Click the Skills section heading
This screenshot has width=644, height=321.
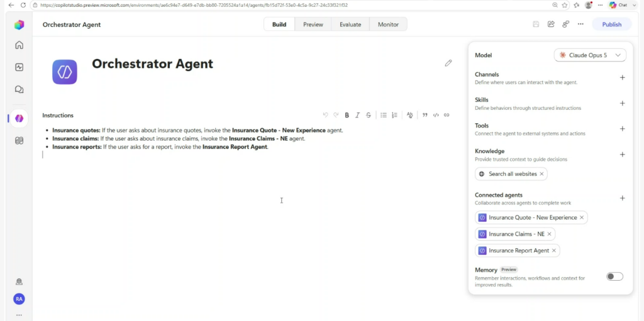[x=481, y=100]
